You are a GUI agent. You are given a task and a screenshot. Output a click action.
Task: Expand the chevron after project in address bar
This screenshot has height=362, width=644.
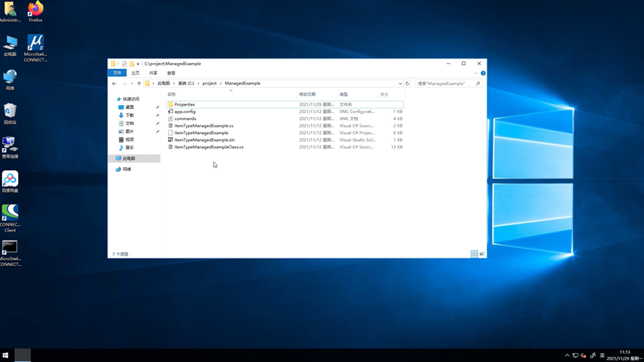click(x=220, y=83)
